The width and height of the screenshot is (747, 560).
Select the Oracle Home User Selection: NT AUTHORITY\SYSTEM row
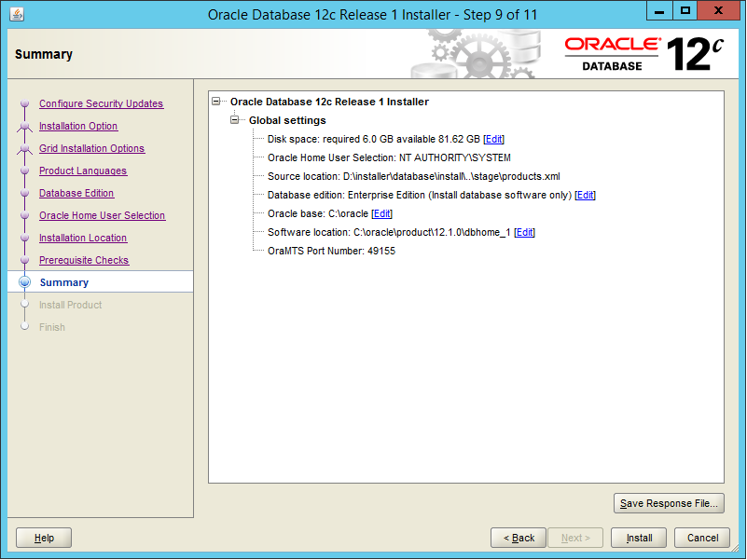point(389,157)
